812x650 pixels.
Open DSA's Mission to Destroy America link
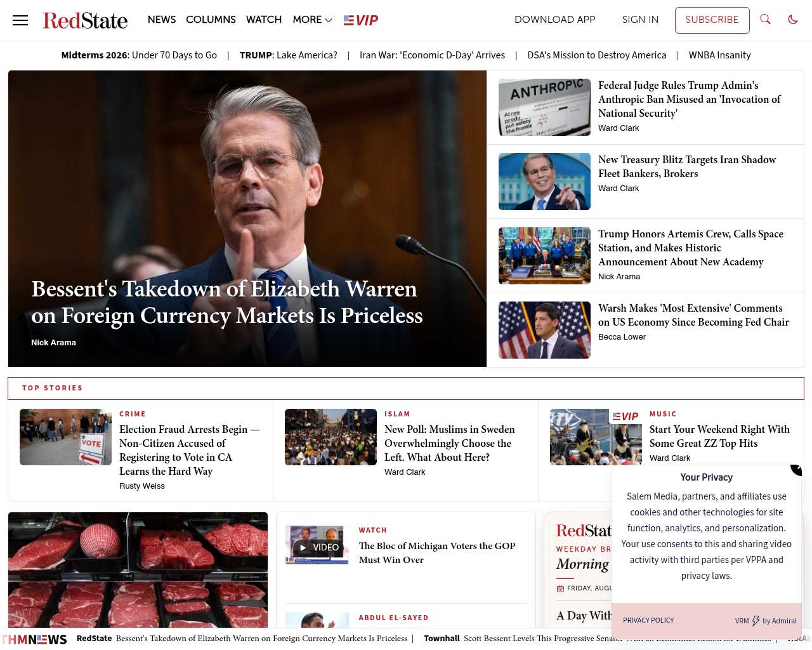[x=597, y=55]
